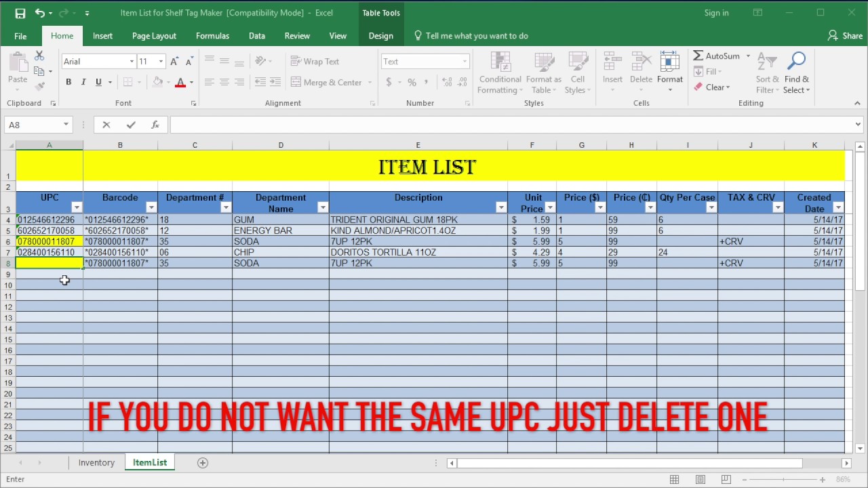The height and width of the screenshot is (488, 868).
Task: Switch to the Page Layout ribbon tab
Action: (154, 36)
